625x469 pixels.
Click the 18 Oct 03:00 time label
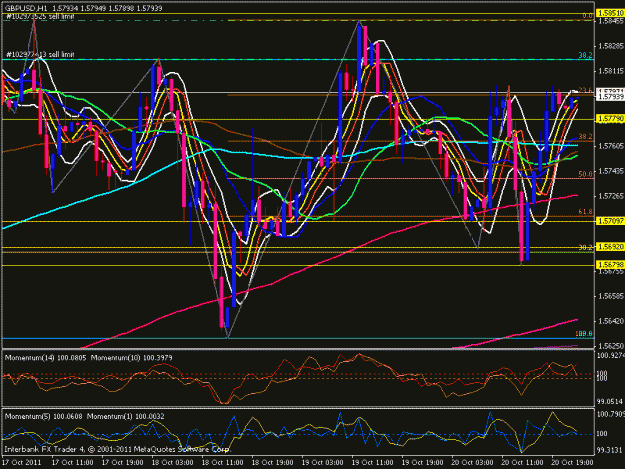coord(172,462)
